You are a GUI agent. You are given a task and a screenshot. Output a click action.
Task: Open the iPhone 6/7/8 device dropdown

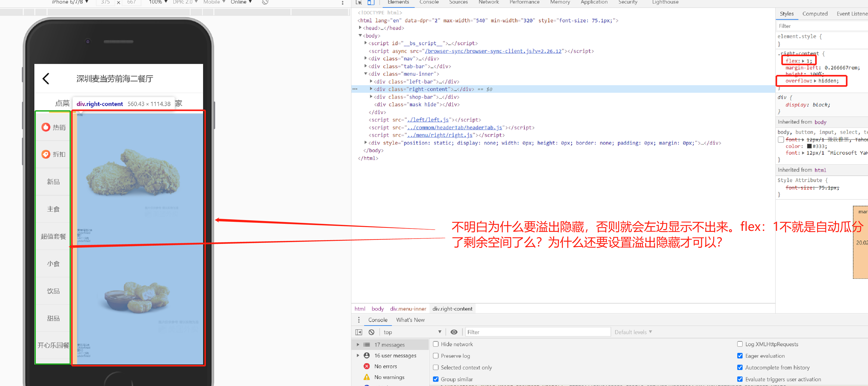coord(70,2)
